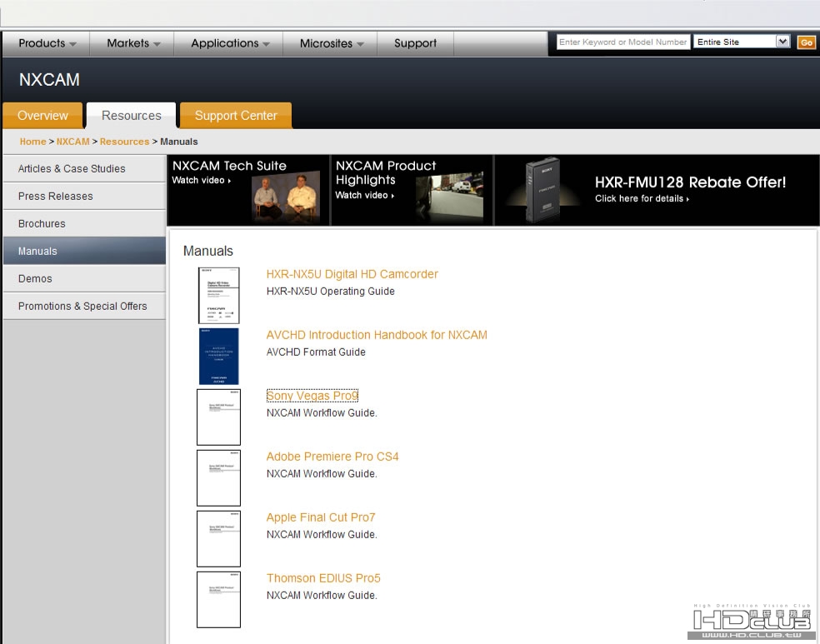Open the Thomson EDIUS Pro5 guide link
Screen dimensions: 820x644
(x=323, y=578)
